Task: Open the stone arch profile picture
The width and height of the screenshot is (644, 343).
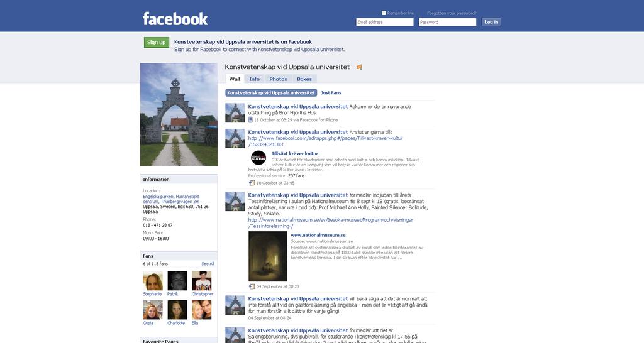Action: click(x=179, y=114)
